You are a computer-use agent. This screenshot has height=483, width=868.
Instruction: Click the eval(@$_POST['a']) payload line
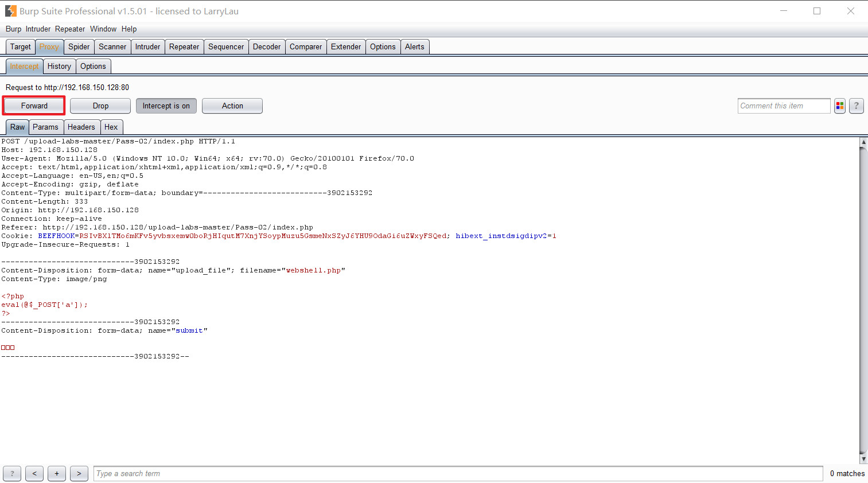click(x=45, y=305)
